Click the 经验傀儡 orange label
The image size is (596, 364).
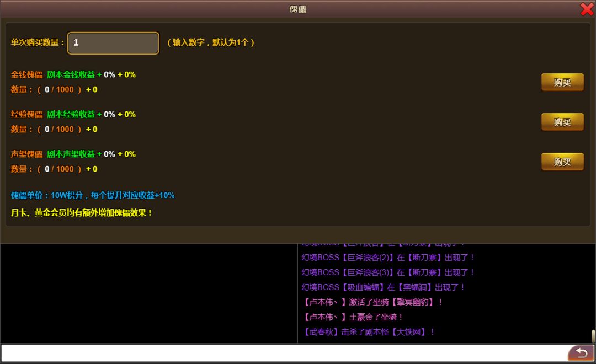[x=26, y=114]
